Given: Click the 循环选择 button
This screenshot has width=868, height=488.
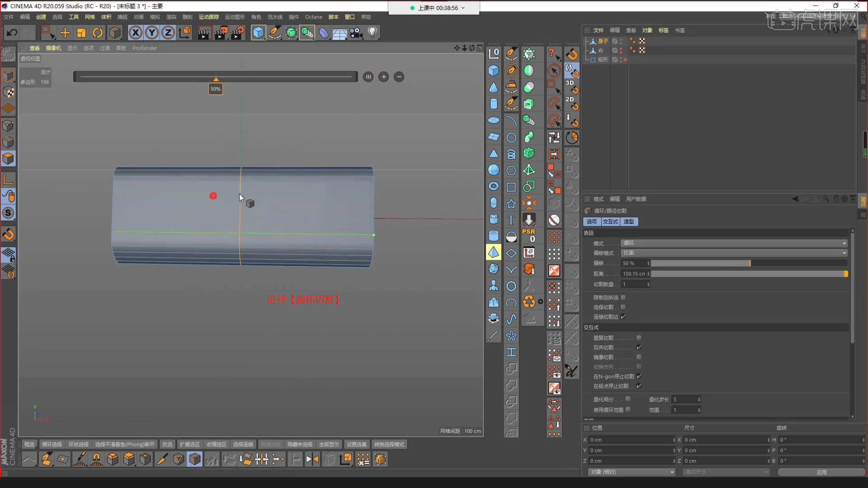Looking at the screenshot, I should pos(52,445).
